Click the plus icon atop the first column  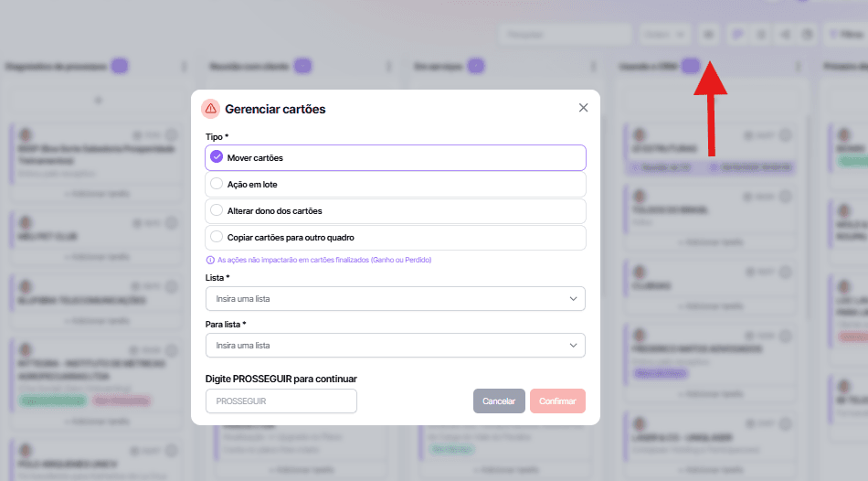pos(99,100)
